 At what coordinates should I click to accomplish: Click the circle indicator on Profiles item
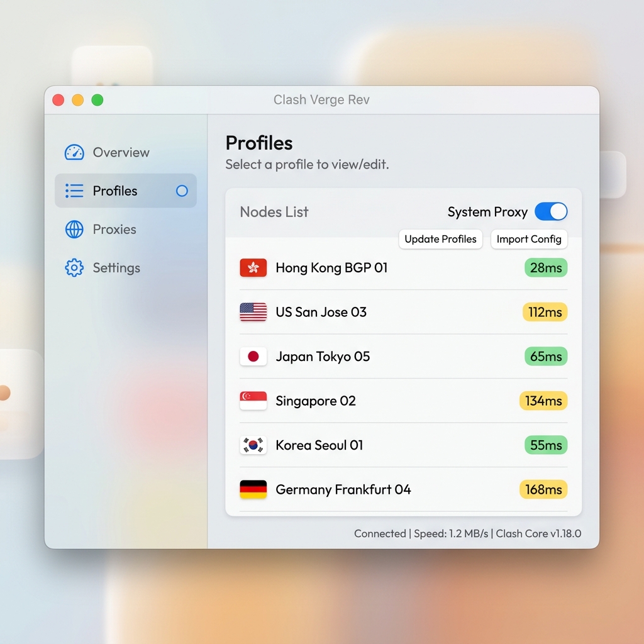coord(182,191)
